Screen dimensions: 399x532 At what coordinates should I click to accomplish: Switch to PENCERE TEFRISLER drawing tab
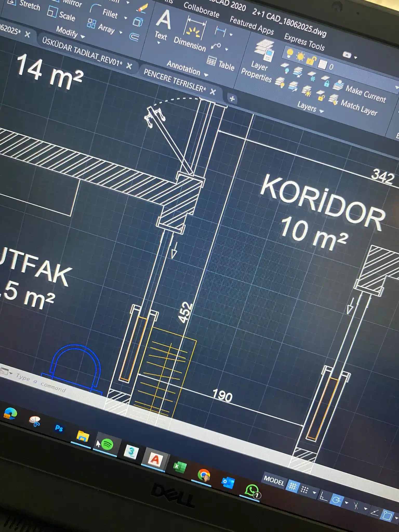point(175,81)
